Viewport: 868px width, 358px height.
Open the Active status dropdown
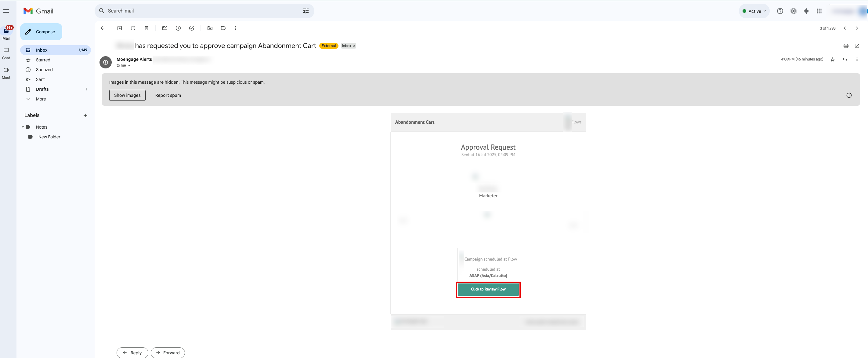[754, 11]
